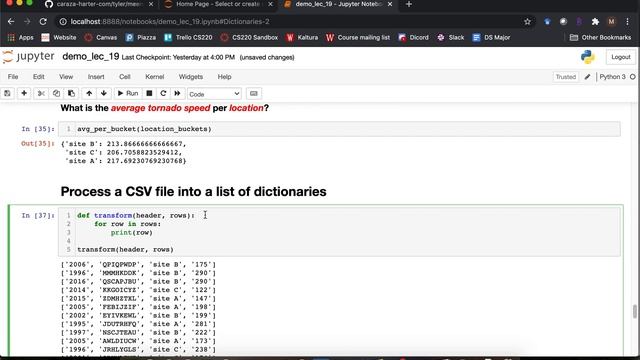Go back in browser history
This screenshot has width=640, height=360.
(11, 22)
